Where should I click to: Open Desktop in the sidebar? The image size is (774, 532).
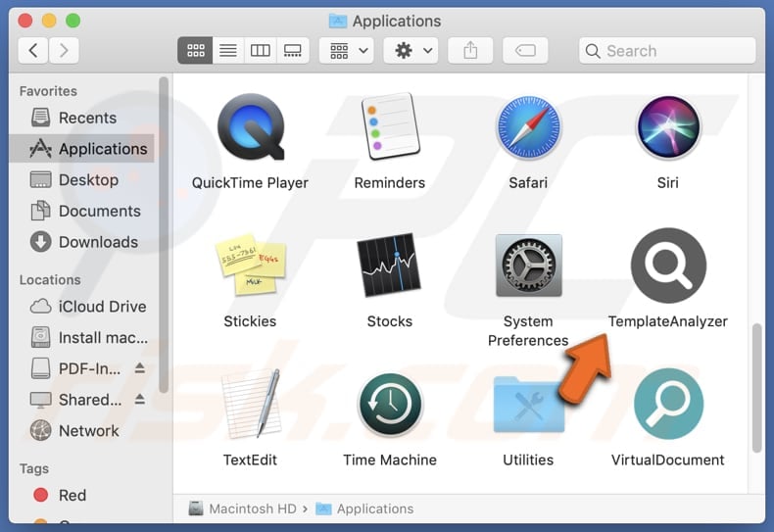[82, 179]
